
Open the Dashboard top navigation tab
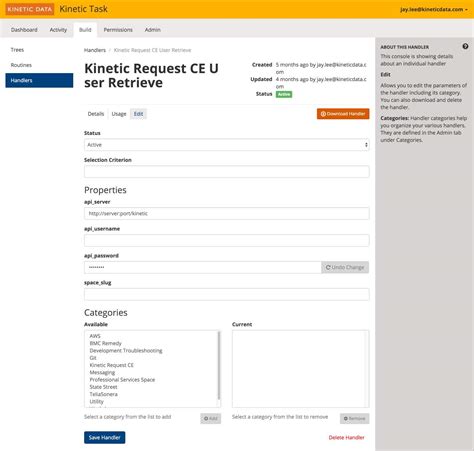24,30
